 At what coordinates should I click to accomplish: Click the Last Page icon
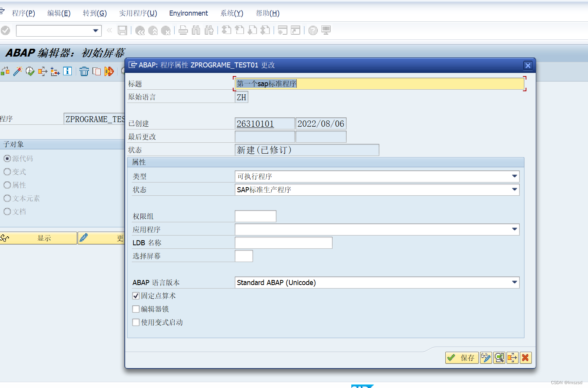265,30
